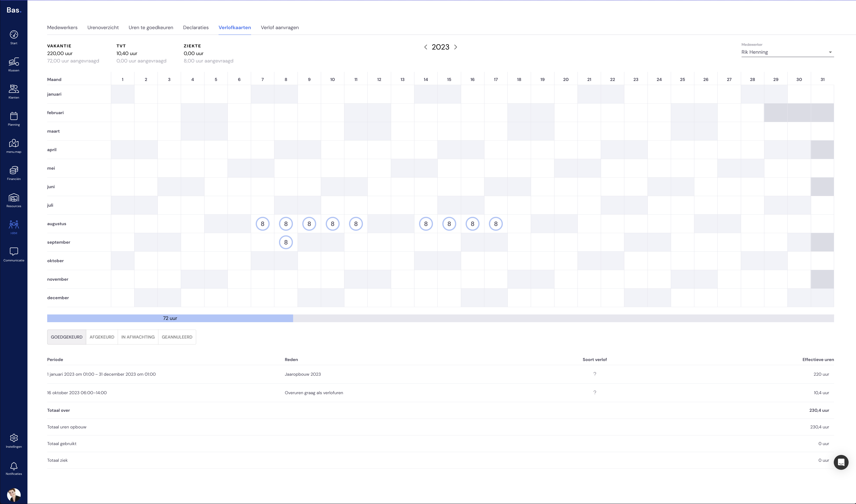Open the Verlof aanvragen tab
Screen dimensions: 856x504
click(280, 27)
